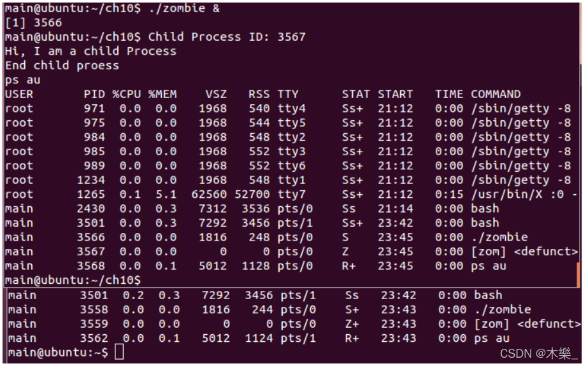Screen dimensions: 588x366
Task: Click the cursor at 'main@ubuntu:~$' prompt
Action: click(x=119, y=353)
